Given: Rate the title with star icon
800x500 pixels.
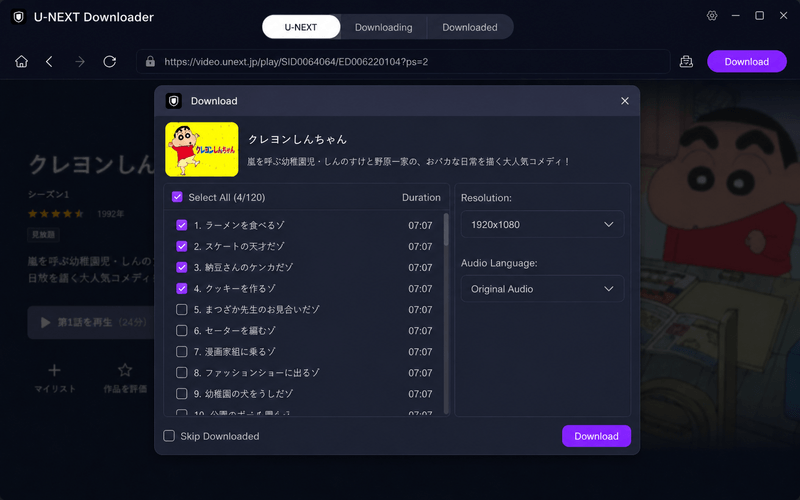Looking at the screenshot, I should (125, 370).
